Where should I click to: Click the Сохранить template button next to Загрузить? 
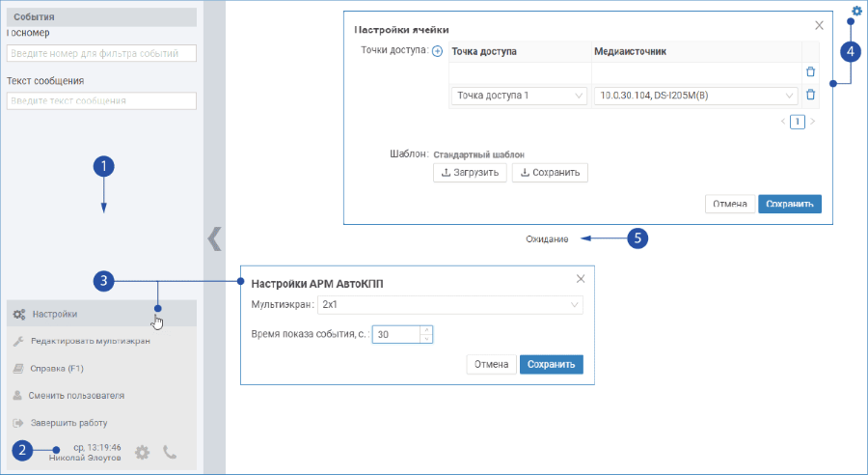tap(550, 173)
